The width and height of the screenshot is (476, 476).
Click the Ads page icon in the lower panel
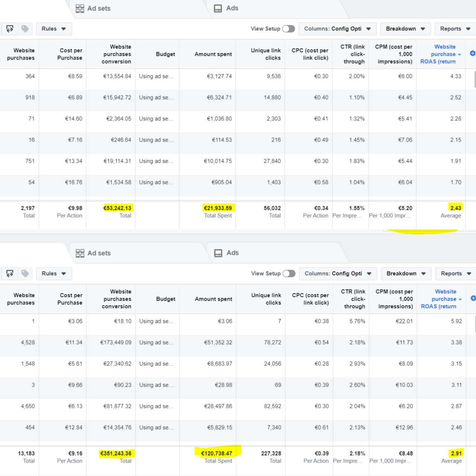(x=218, y=253)
